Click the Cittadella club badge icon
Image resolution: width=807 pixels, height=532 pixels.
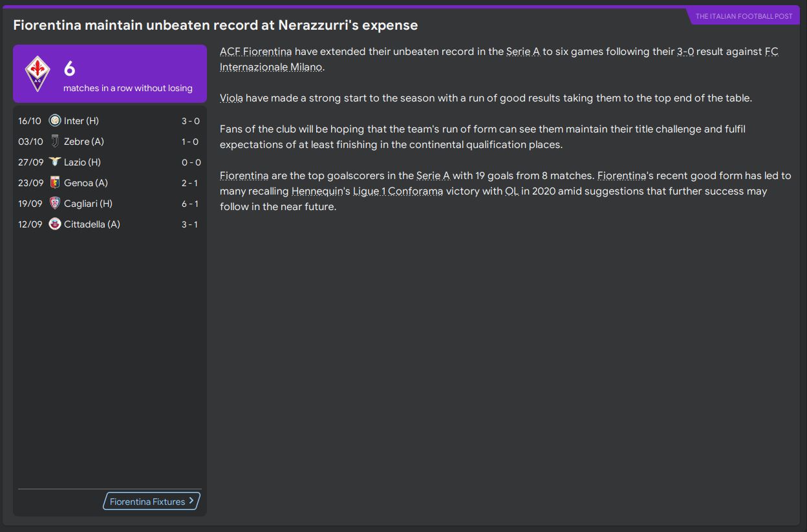55,224
